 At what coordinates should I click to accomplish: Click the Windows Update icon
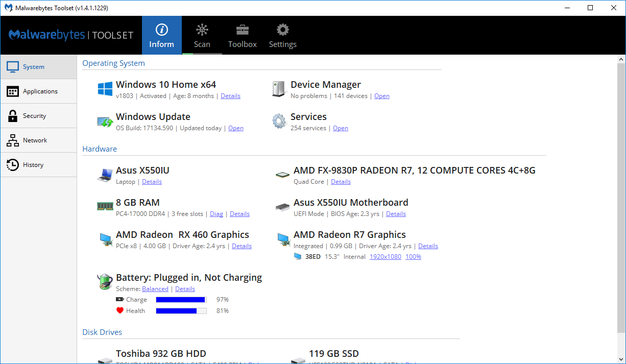[x=105, y=122]
